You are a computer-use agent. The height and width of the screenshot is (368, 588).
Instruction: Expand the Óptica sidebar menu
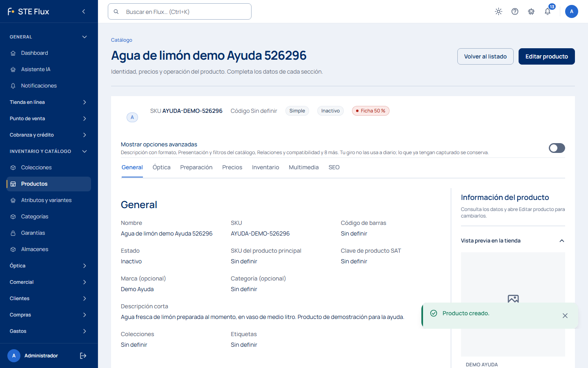(49, 266)
